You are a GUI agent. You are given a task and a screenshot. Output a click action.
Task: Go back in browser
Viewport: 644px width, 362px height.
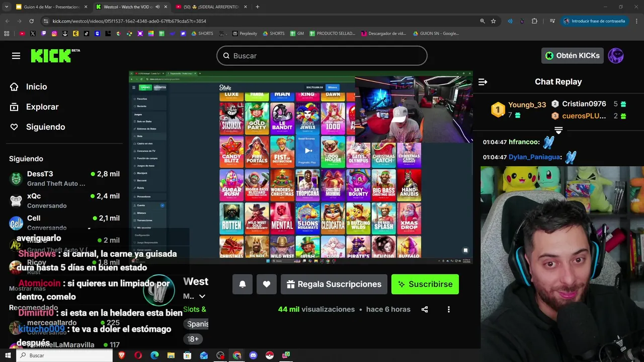[7, 21]
